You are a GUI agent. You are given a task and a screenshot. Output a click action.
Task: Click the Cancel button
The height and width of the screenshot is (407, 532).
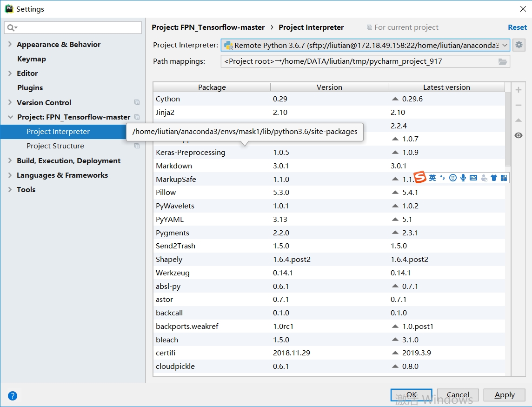tap(458, 395)
